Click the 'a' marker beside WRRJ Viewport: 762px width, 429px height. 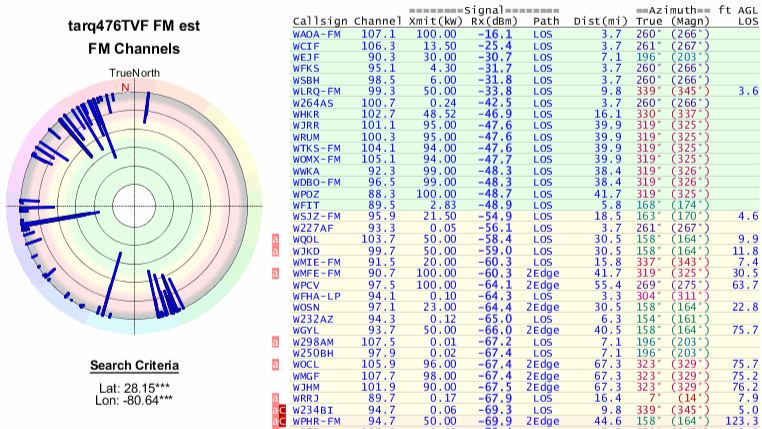(x=276, y=397)
